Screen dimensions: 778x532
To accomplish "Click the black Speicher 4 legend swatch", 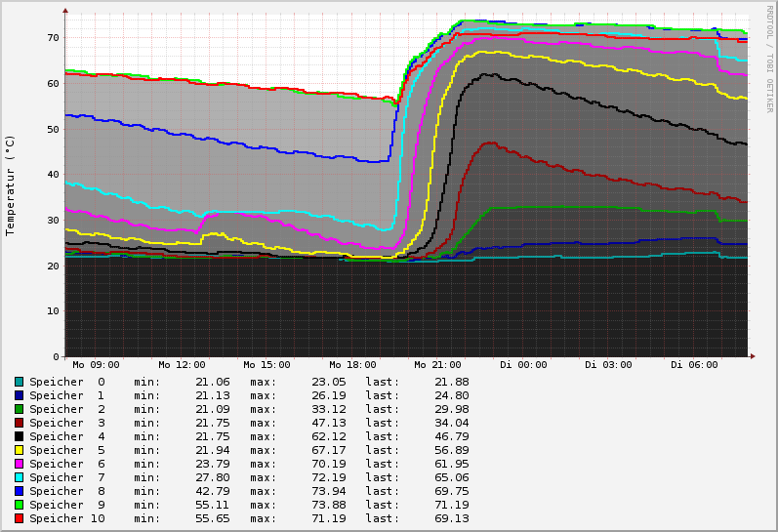I will point(19,436).
